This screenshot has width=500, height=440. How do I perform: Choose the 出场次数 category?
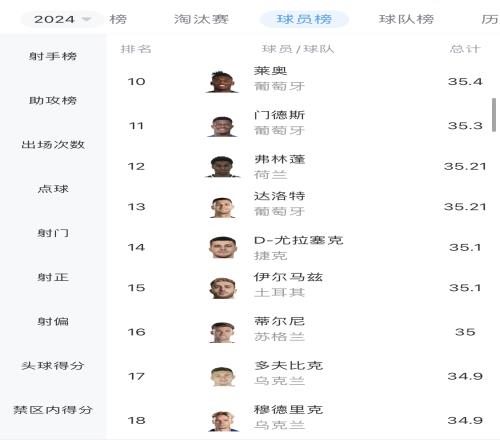[x=53, y=145]
